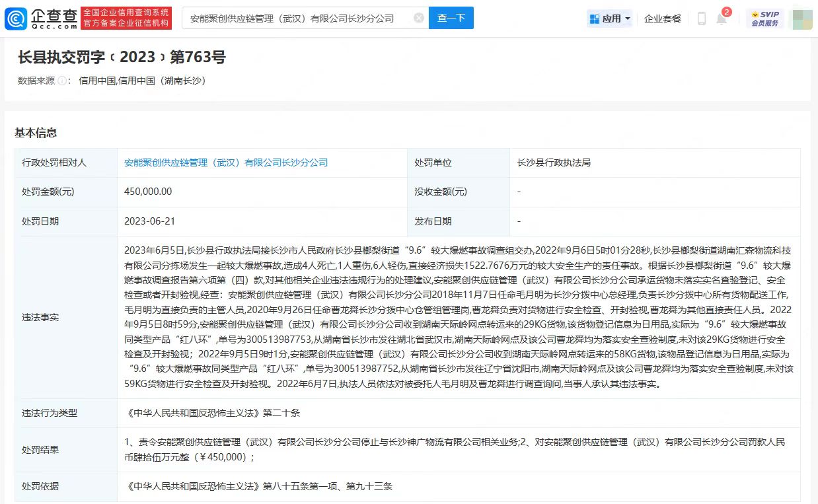Open the user avatar profile
This screenshot has width=818, height=504.
[802, 18]
